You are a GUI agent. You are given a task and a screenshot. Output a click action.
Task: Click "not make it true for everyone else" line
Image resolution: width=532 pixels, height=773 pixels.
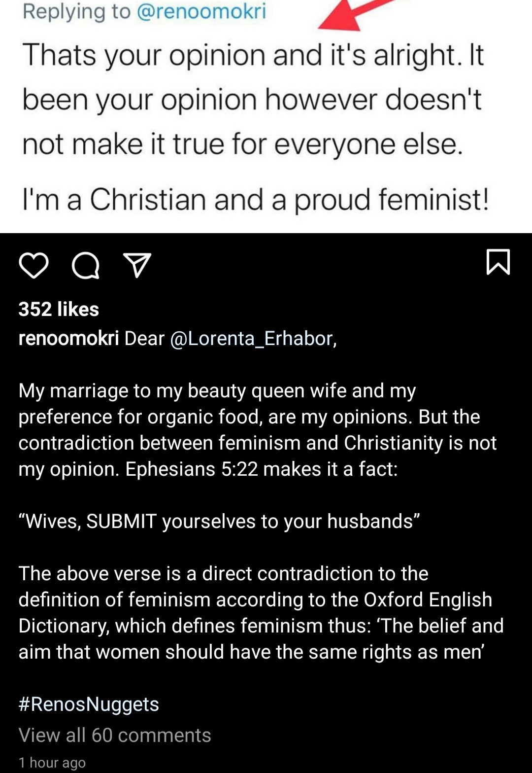coord(242,144)
